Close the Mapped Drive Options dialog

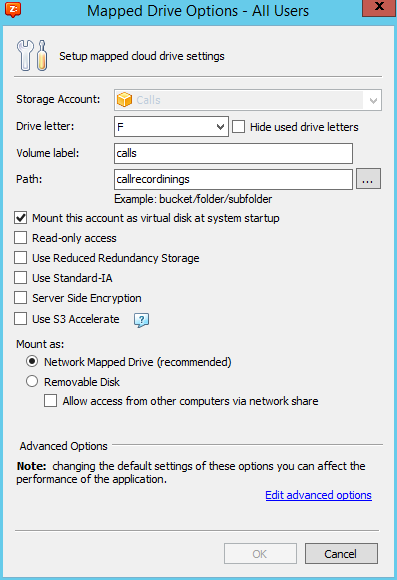click(379, 7)
